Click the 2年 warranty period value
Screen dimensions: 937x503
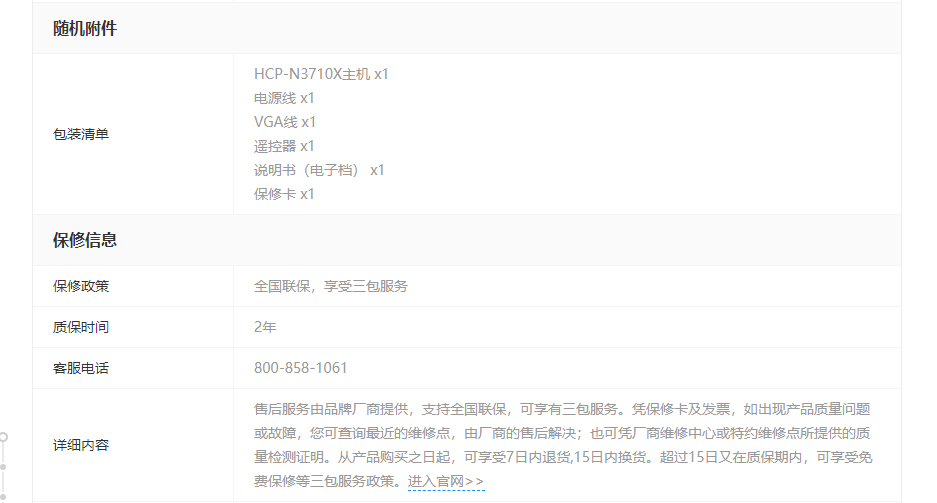(265, 327)
